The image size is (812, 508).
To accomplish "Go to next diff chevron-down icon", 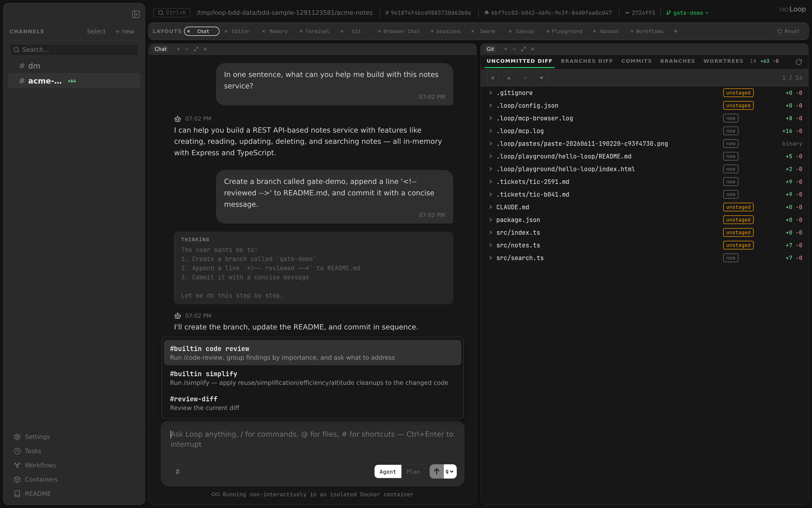I will (541, 78).
